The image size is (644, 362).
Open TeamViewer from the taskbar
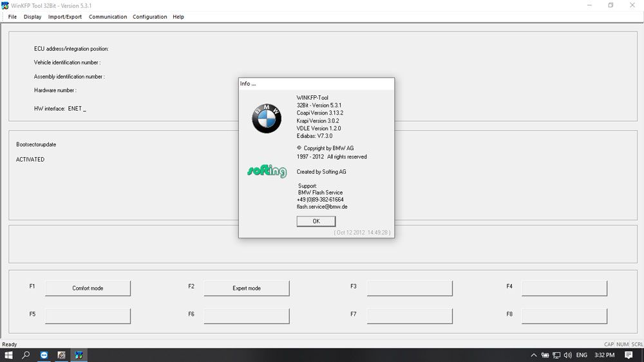(44, 355)
